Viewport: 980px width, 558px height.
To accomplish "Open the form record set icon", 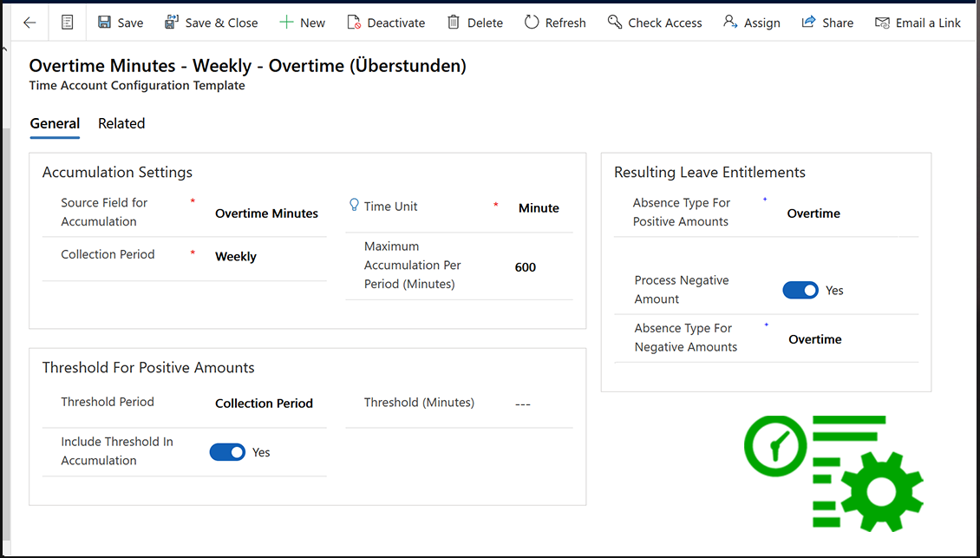I will pyautogui.click(x=68, y=23).
